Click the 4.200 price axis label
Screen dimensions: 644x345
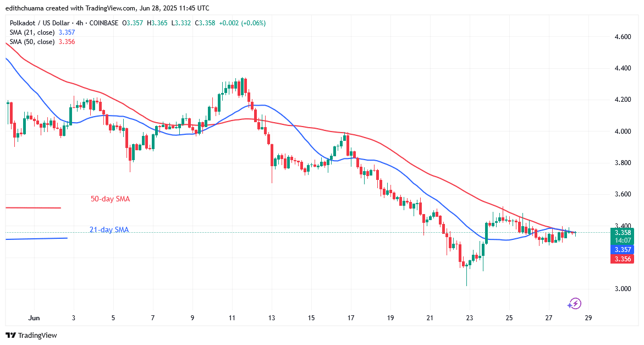click(623, 100)
